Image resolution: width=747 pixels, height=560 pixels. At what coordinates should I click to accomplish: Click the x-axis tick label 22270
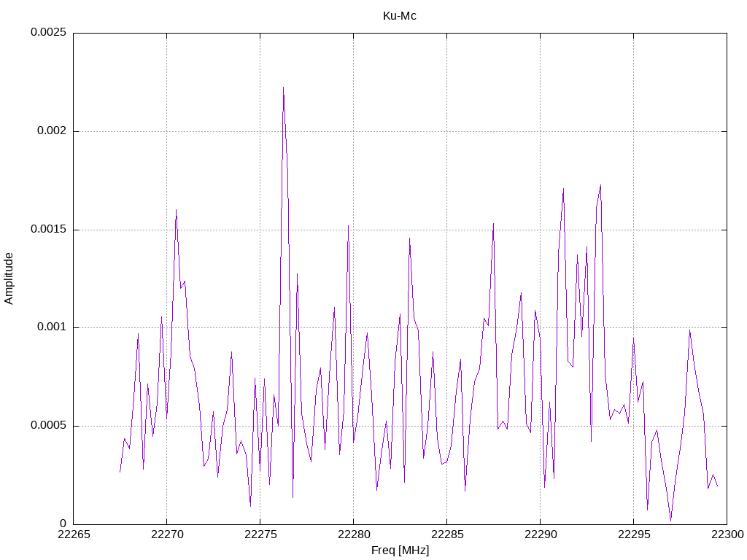coord(167,534)
